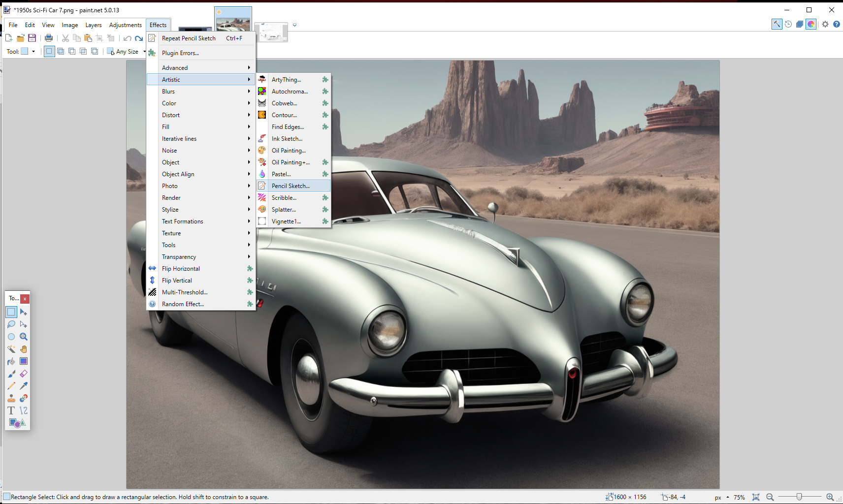
Task: Choose Ink Sketch effect
Action: click(x=293, y=139)
